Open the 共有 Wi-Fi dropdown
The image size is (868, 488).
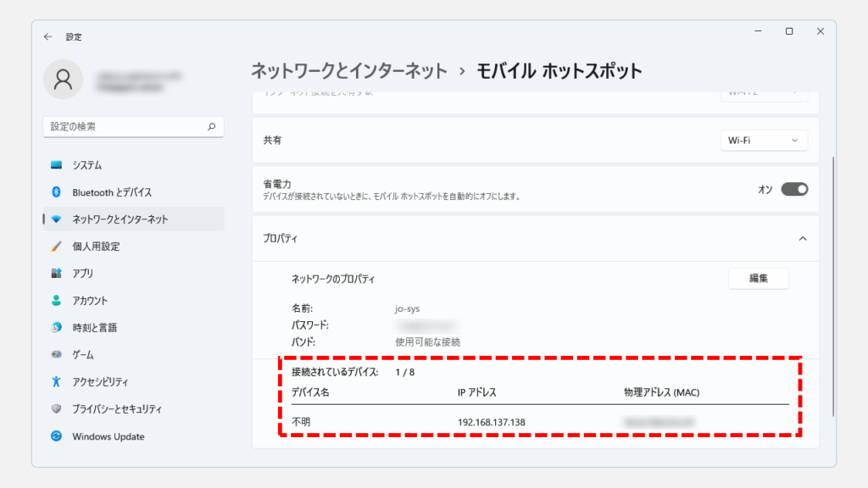click(763, 141)
